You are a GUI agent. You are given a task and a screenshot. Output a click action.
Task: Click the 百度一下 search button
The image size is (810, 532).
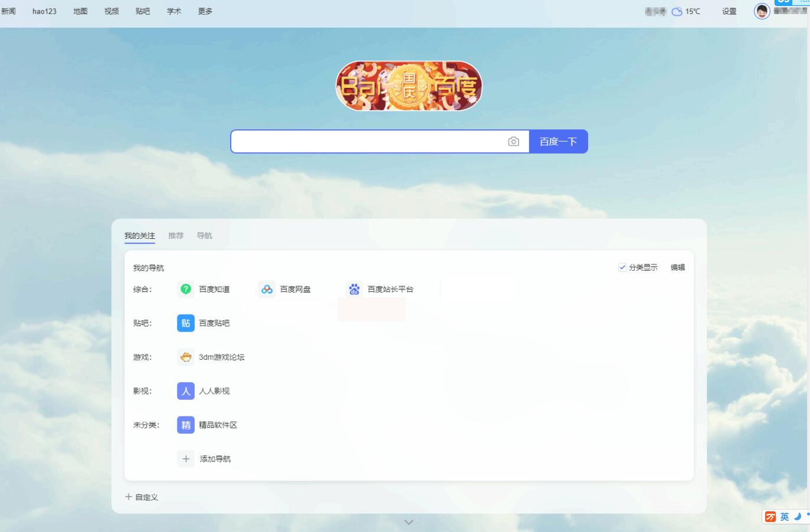pos(559,142)
